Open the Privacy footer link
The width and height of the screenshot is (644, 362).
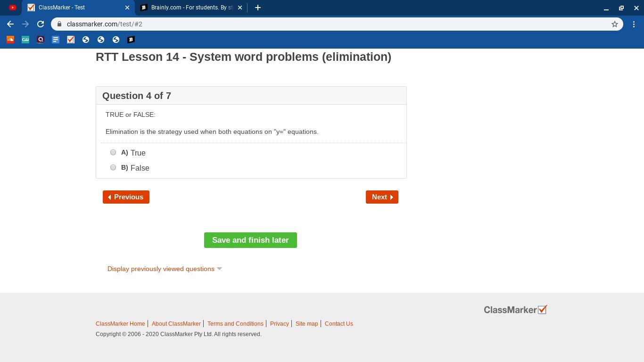point(280,324)
